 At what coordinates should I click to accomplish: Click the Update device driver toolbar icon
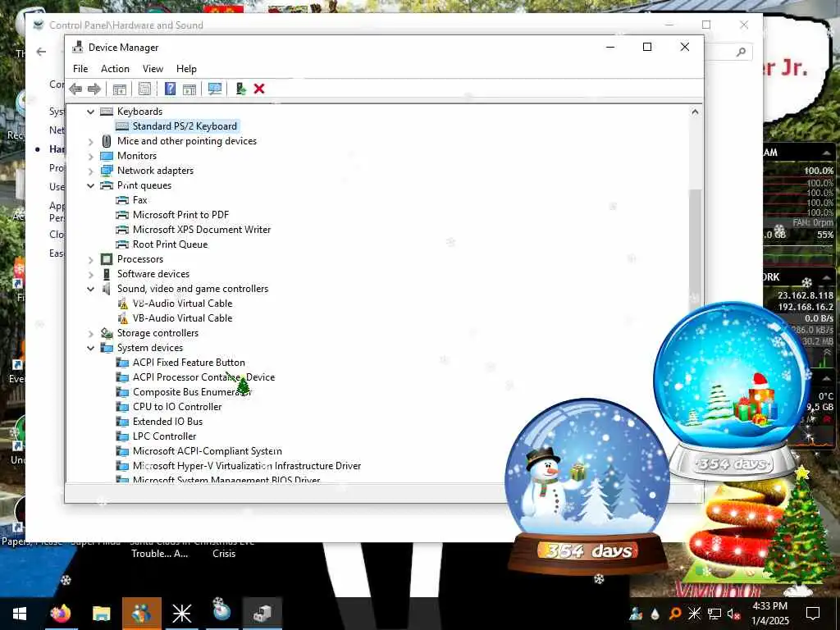pos(240,89)
